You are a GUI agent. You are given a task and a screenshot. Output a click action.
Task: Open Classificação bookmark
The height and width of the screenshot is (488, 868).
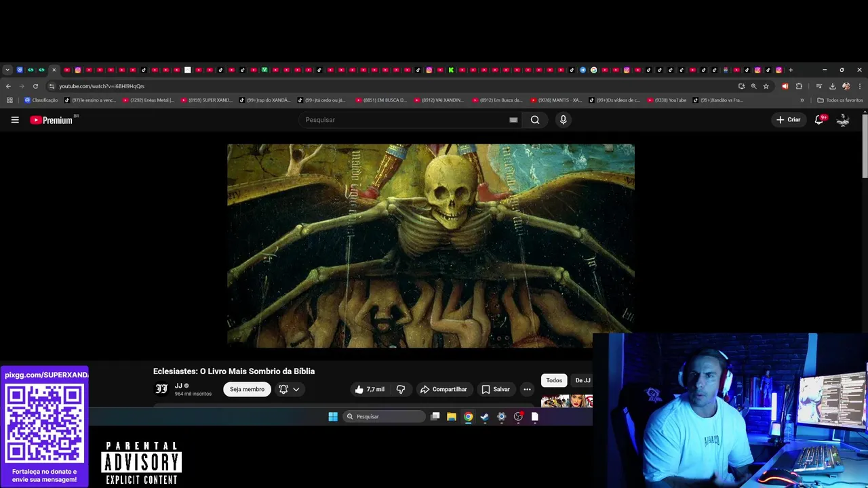[41, 100]
